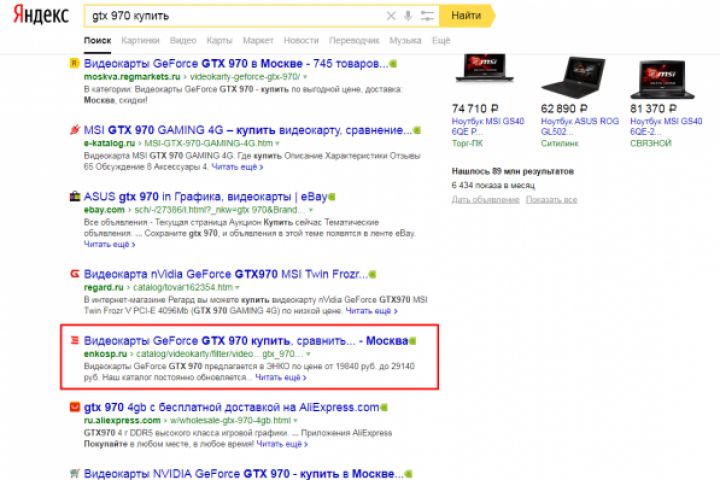The height and width of the screenshot is (480, 720).
Task: Open advanced search settings slider icon
Action: point(427,16)
